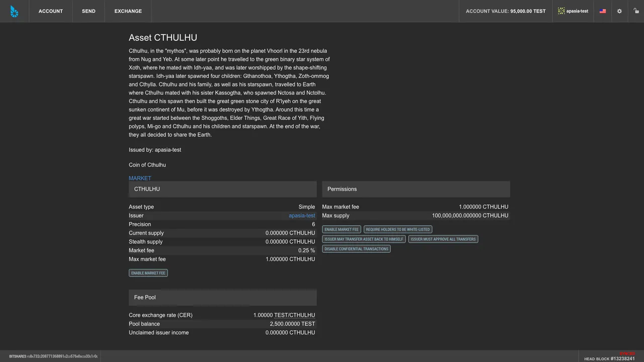This screenshot has height=362, width=644.
Task: Click DISABLE CONFIDENTIAL TRANSACTIONS tag
Action: point(356,248)
